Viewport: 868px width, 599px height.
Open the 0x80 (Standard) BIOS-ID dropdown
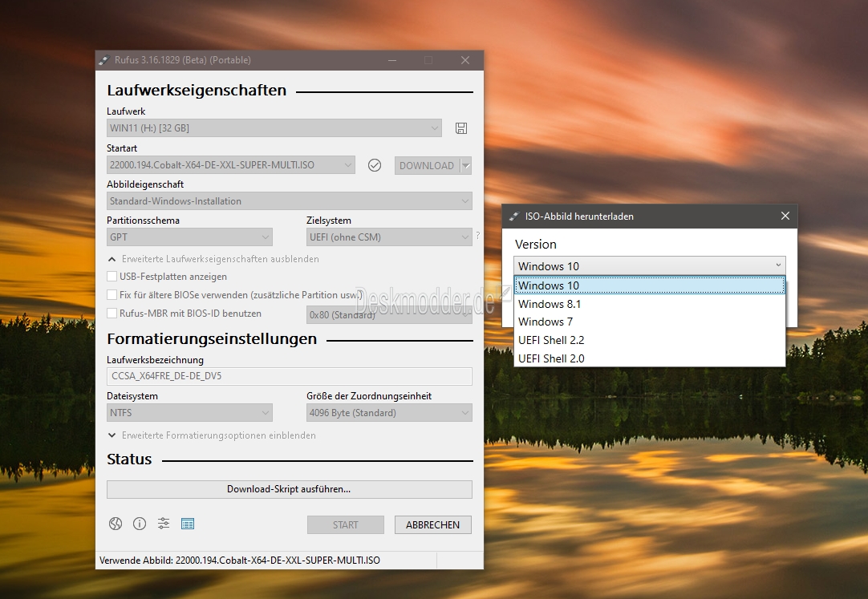(x=389, y=314)
